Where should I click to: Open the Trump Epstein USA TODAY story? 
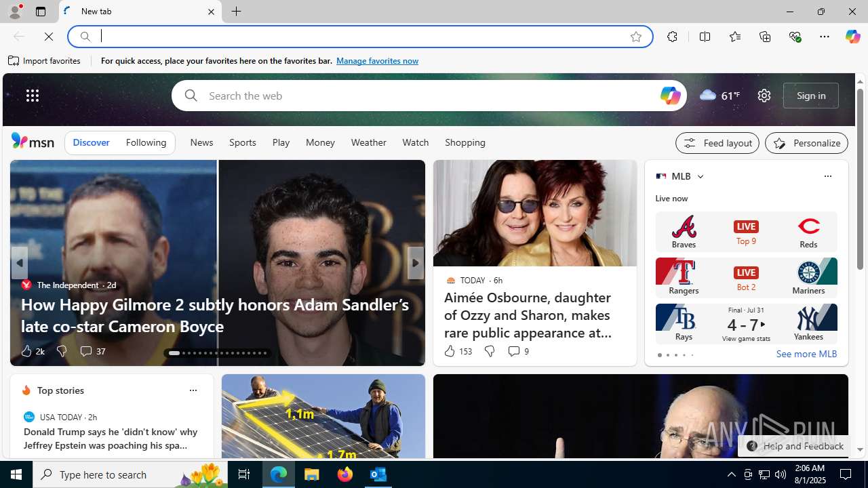click(x=111, y=439)
